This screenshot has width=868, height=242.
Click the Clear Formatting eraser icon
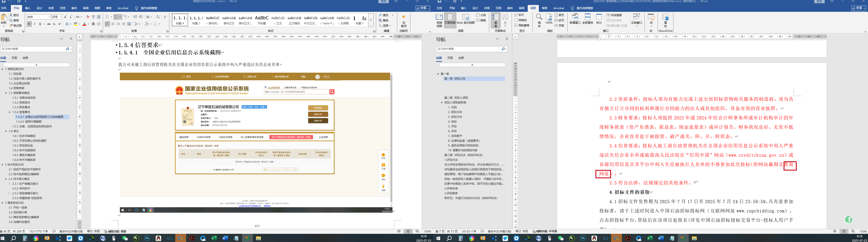[x=88, y=17]
